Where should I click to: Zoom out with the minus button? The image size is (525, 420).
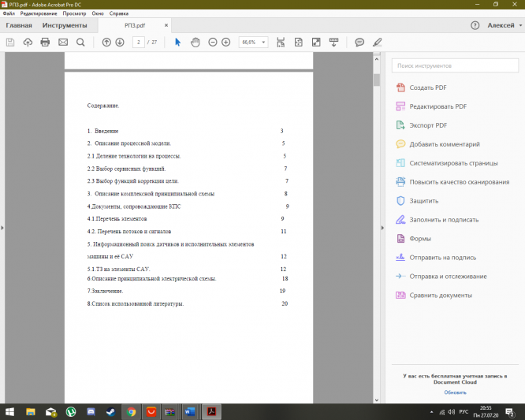[x=213, y=42]
